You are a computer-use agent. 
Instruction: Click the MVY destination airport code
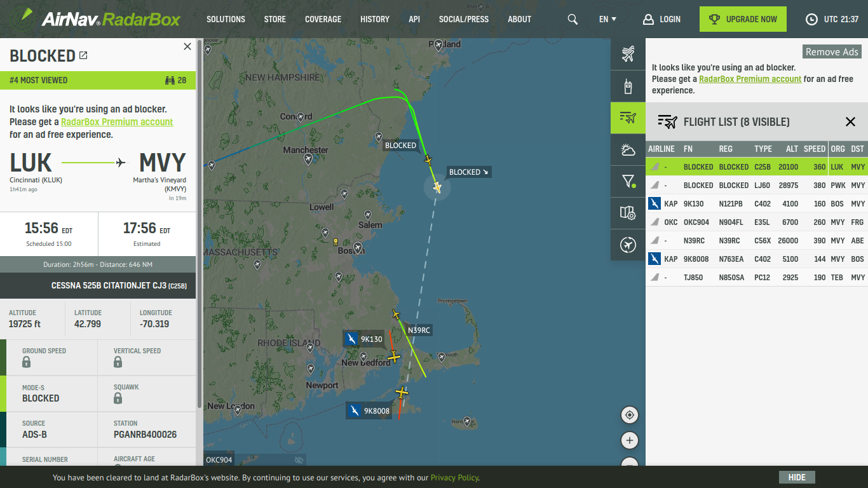point(163,163)
